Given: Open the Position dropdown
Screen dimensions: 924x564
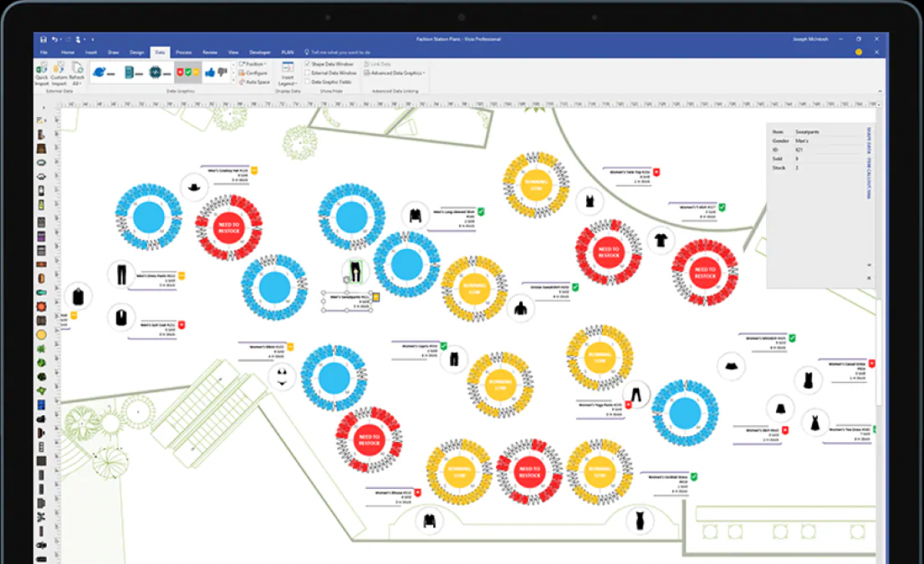Looking at the screenshot, I should point(252,64).
